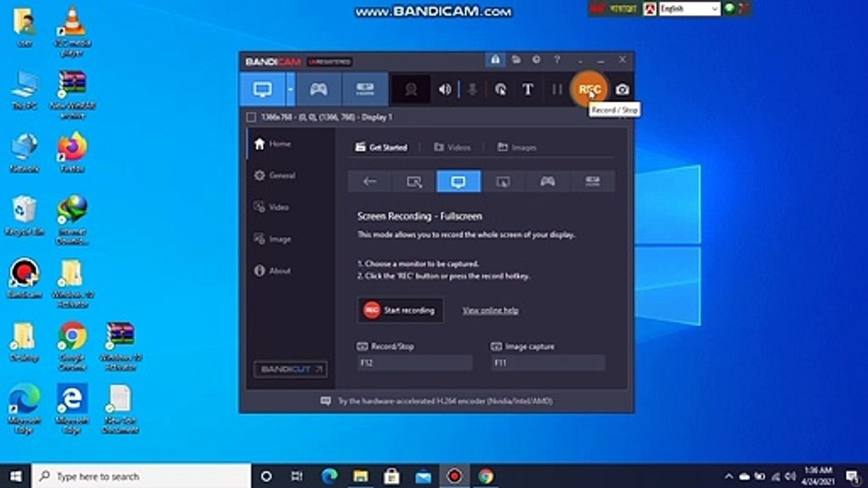Switch to Game Recording mode in top toolbar
The width and height of the screenshot is (868, 488).
point(319,89)
